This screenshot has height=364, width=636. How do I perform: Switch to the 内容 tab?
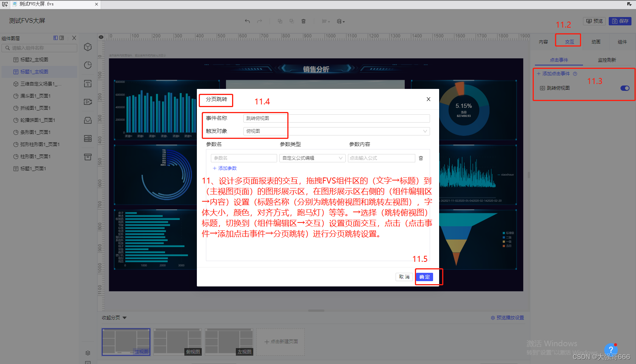(x=544, y=42)
